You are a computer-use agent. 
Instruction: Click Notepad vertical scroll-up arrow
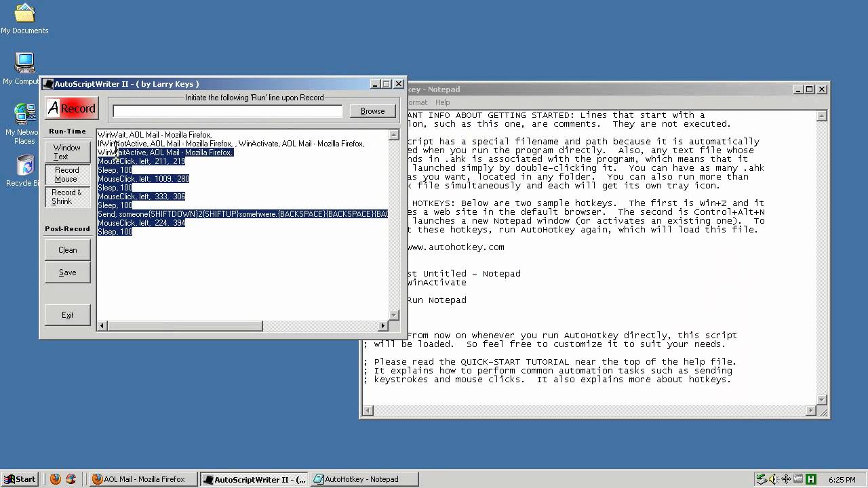822,116
